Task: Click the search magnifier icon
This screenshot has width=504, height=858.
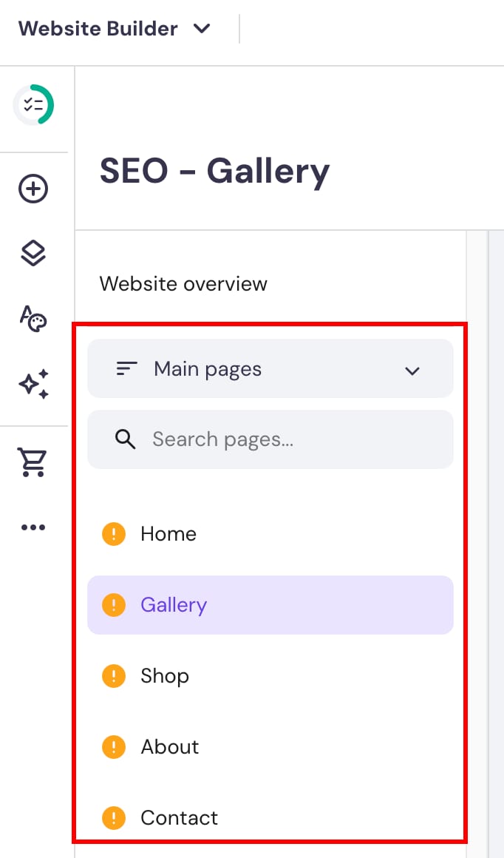Action: tap(125, 439)
